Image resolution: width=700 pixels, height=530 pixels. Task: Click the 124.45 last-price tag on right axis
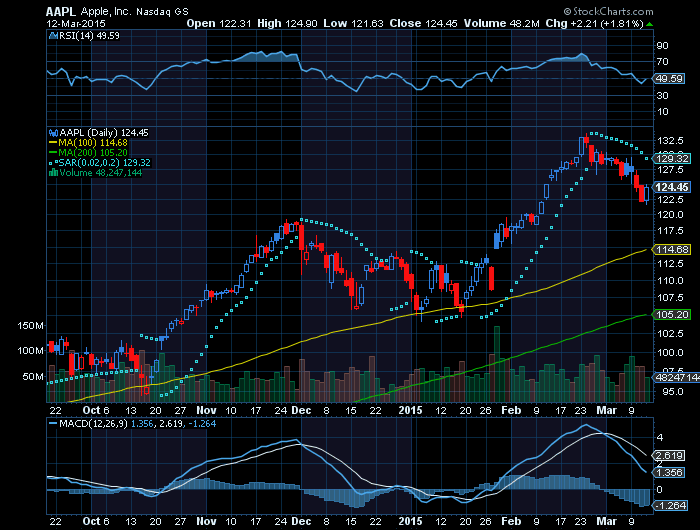pos(672,187)
